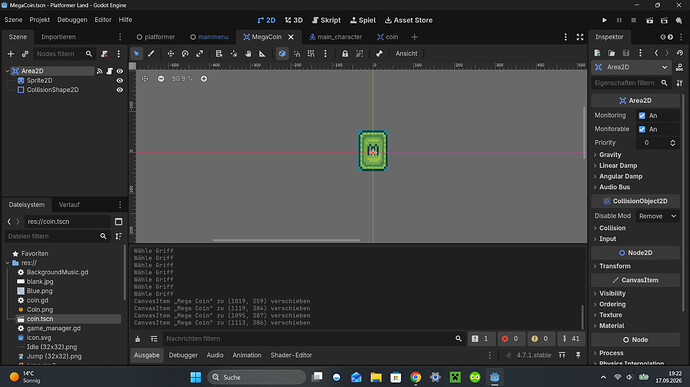The image size is (690, 387).
Task: Select game_manager.gd in file list
Action: click(54, 328)
